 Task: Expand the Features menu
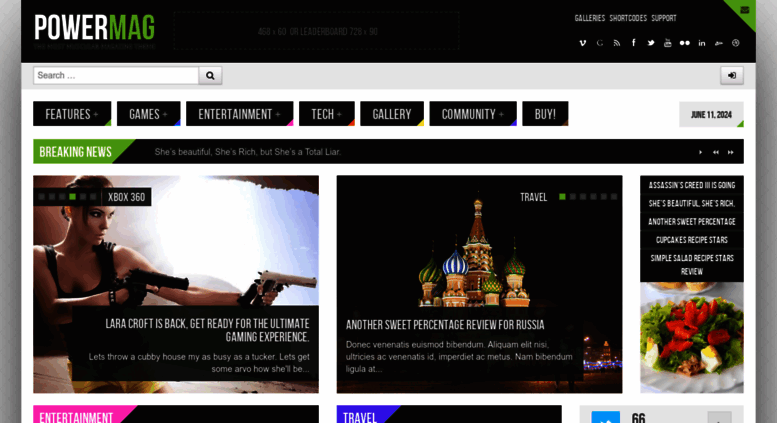click(x=72, y=114)
